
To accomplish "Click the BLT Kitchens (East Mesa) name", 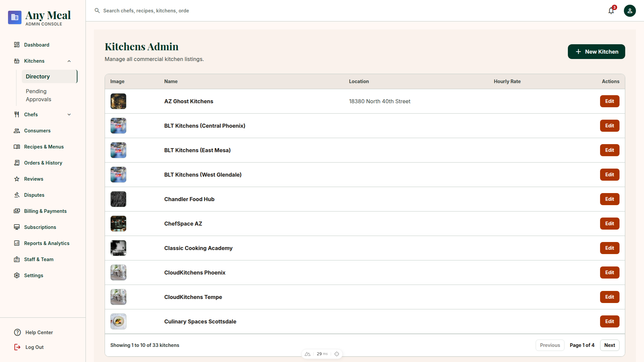I will pyautogui.click(x=197, y=150).
